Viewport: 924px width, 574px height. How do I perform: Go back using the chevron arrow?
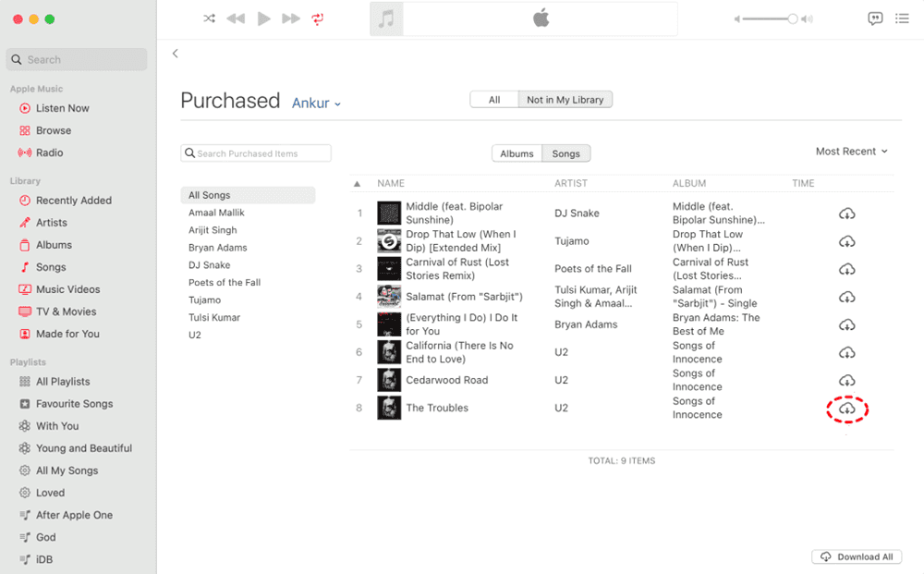point(176,54)
